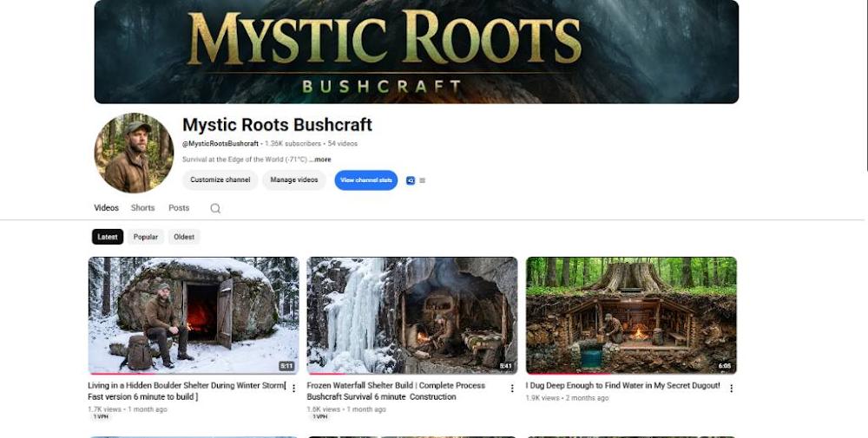Play the Frozen Waterfall Shelter thumbnail
This screenshot has height=438, width=868.
point(412,315)
